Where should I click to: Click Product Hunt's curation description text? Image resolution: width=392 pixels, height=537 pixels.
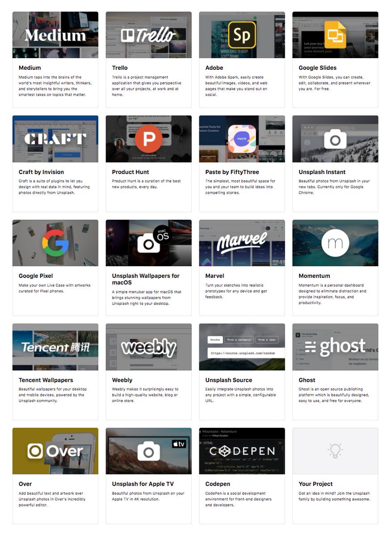(147, 184)
